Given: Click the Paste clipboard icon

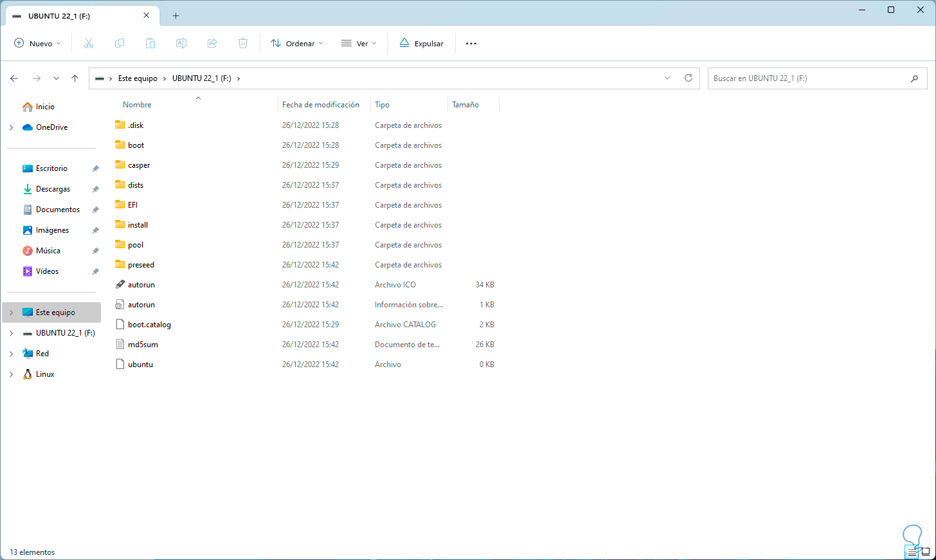Looking at the screenshot, I should pyautogui.click(x=150, y=43).
